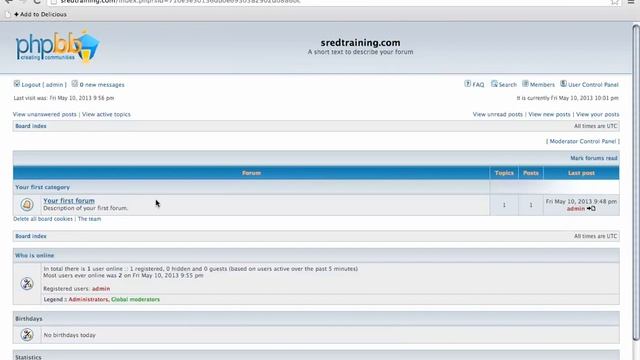Open Your first category

click(42, 187)
